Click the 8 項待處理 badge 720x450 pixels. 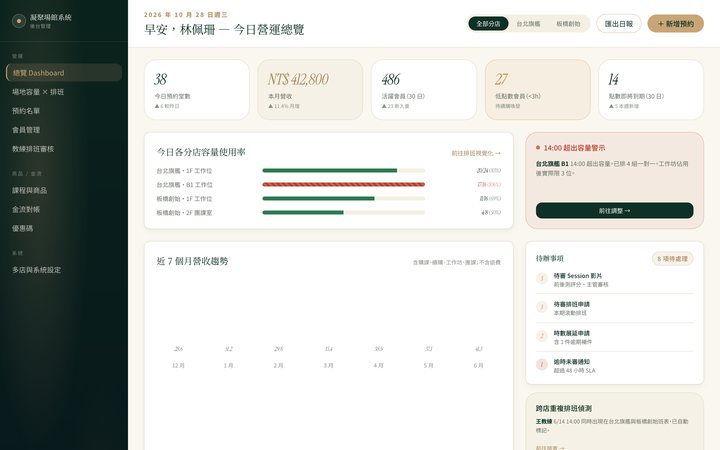click(x=672, y=259)
